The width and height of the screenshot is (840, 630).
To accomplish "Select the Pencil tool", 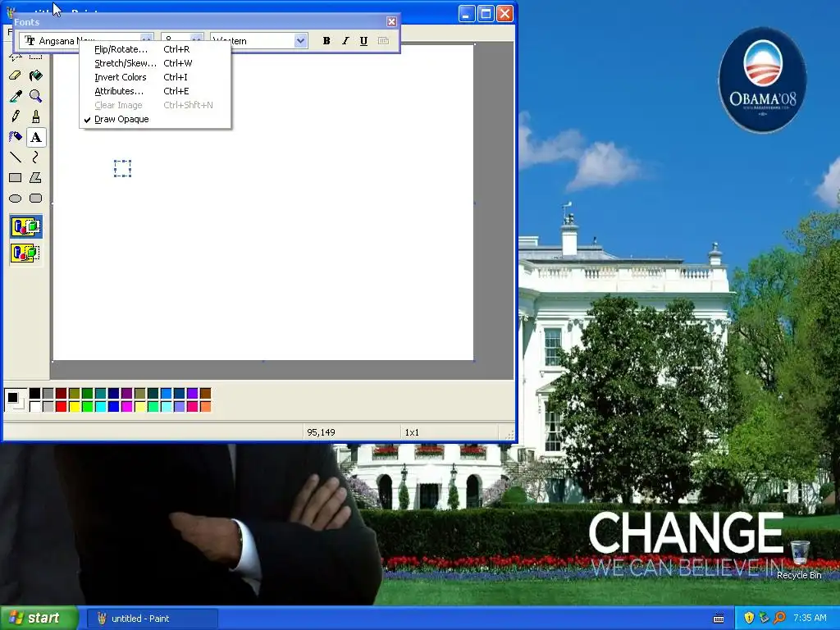I will [15, 116].
